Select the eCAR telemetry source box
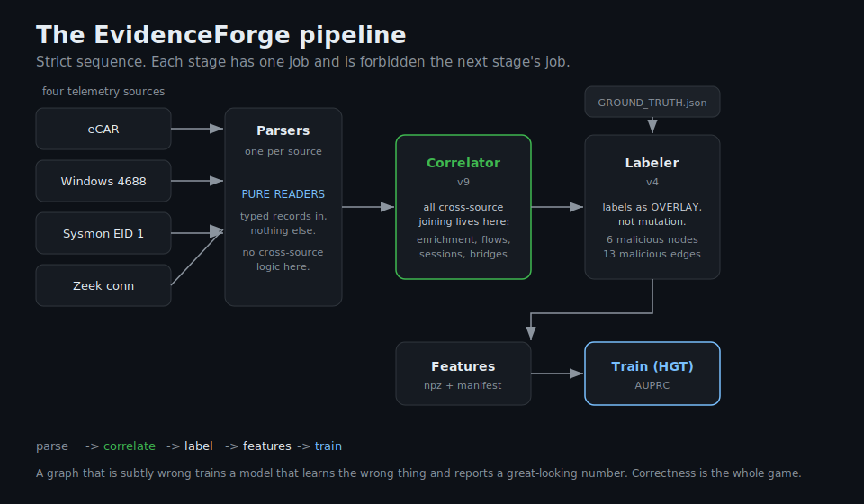The height and width of the screenshot is (504, 864). (x=103, y=129)
